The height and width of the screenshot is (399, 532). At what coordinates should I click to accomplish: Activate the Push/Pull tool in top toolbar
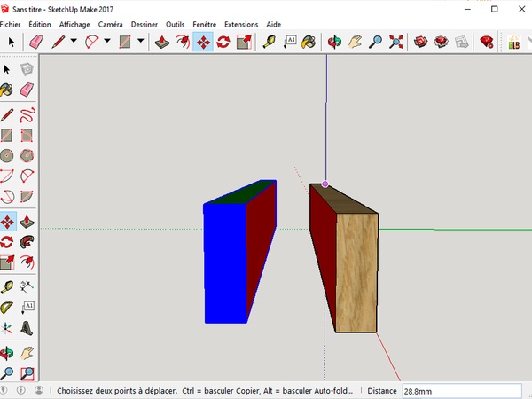(x=162, y=42)
